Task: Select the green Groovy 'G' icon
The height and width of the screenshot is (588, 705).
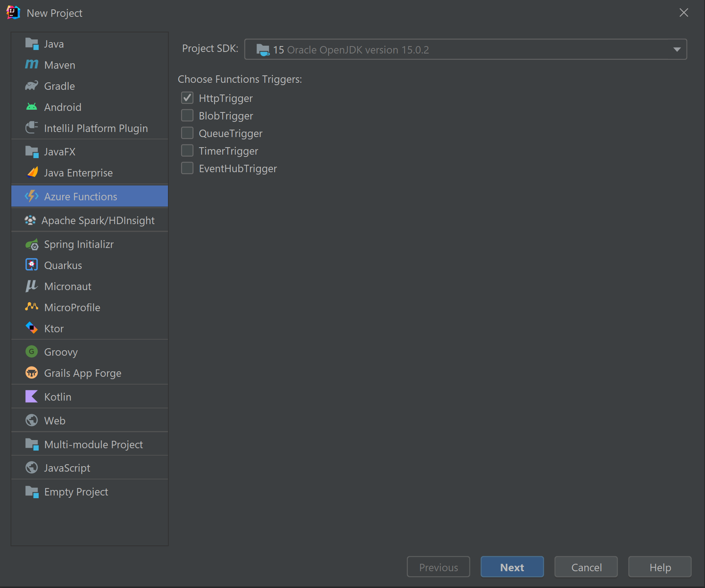Action: click(32, 351)
